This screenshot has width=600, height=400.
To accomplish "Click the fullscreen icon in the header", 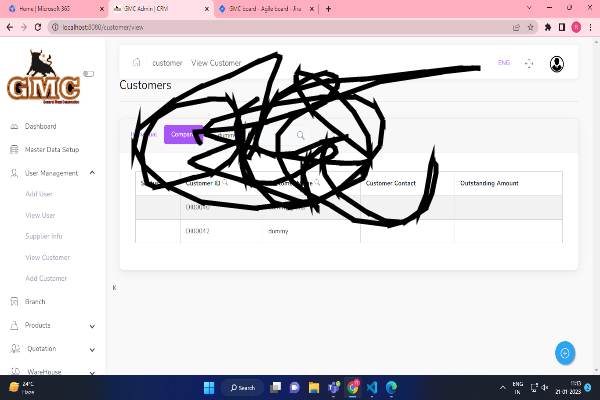I will 529,63.
